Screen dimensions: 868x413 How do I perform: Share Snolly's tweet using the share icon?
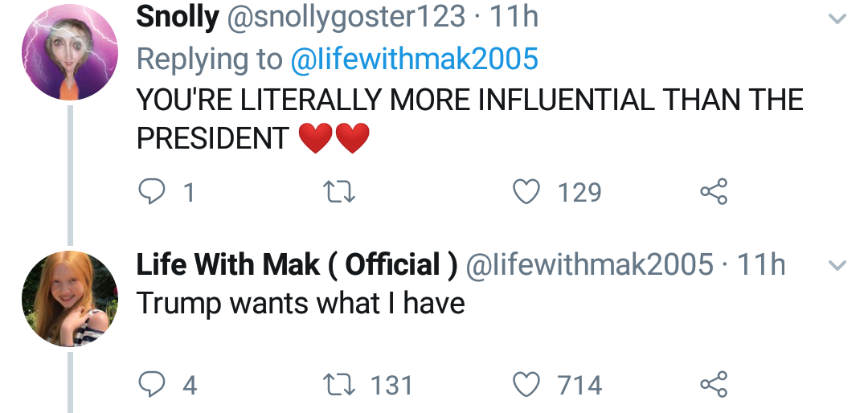click(714, 193)
